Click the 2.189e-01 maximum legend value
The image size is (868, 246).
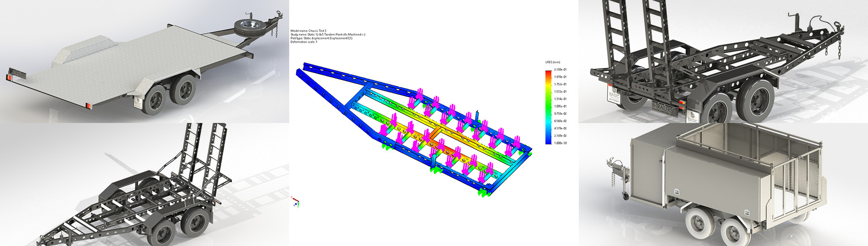[560, 70]
